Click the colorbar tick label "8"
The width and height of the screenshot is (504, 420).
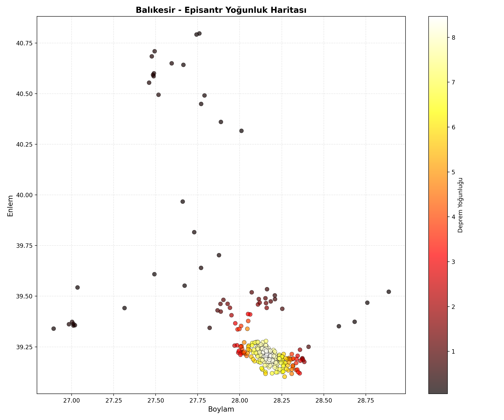453,38
